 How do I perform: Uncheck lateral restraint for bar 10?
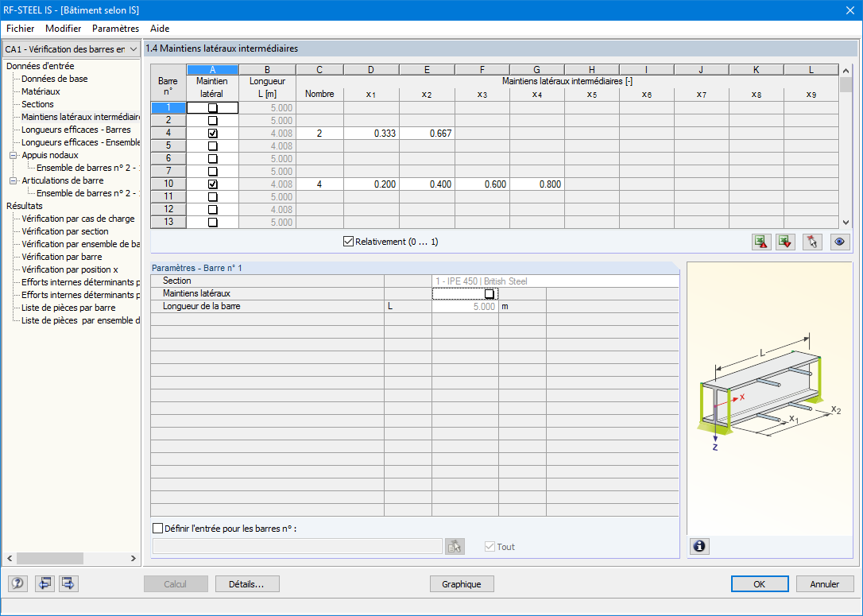click(212, 184)
